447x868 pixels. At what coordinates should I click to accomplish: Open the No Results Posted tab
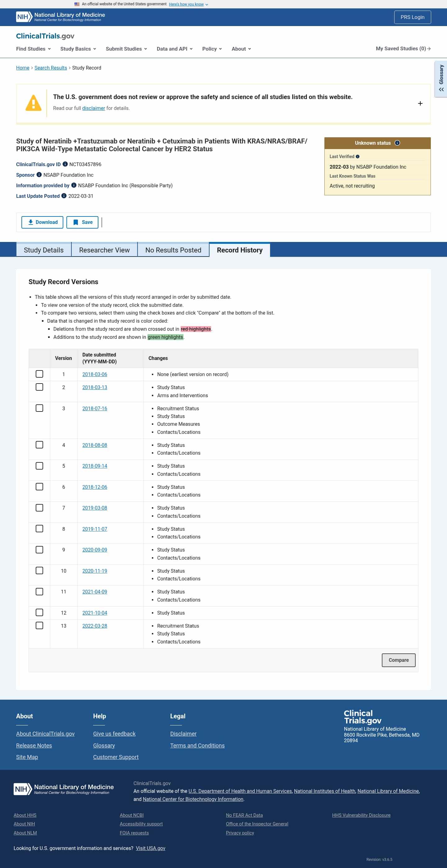pos(173,250)
